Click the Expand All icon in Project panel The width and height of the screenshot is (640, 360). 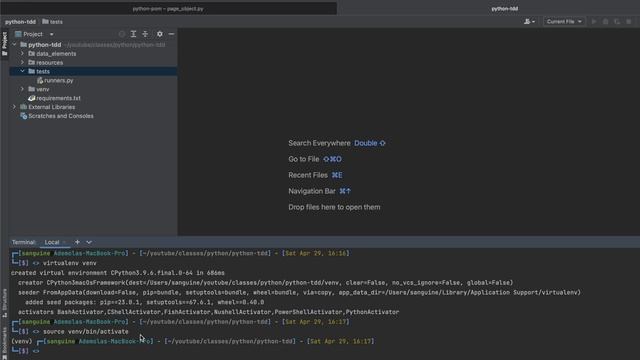coord(133,34)
